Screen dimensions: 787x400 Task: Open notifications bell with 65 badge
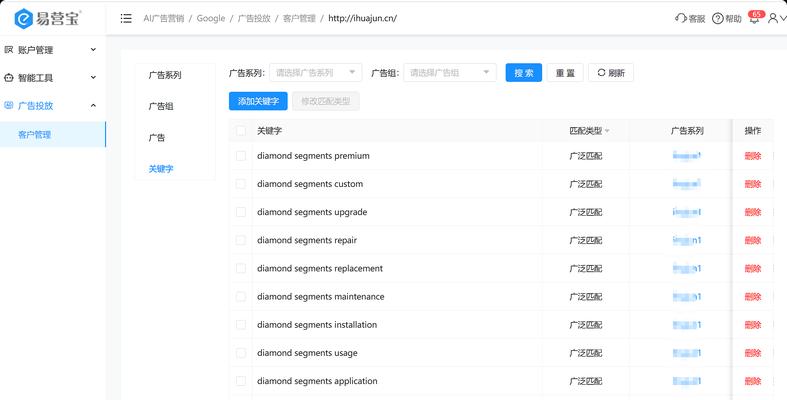pyautogui.click(x=754, y=18)
